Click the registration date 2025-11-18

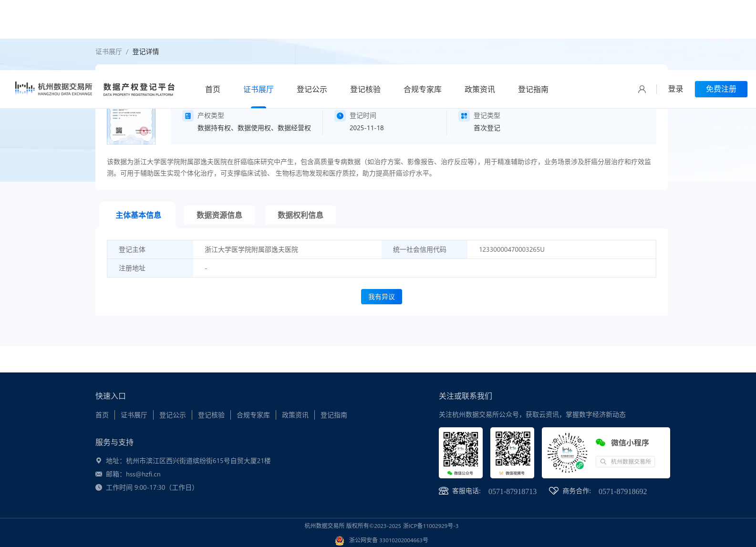(366, 128)
